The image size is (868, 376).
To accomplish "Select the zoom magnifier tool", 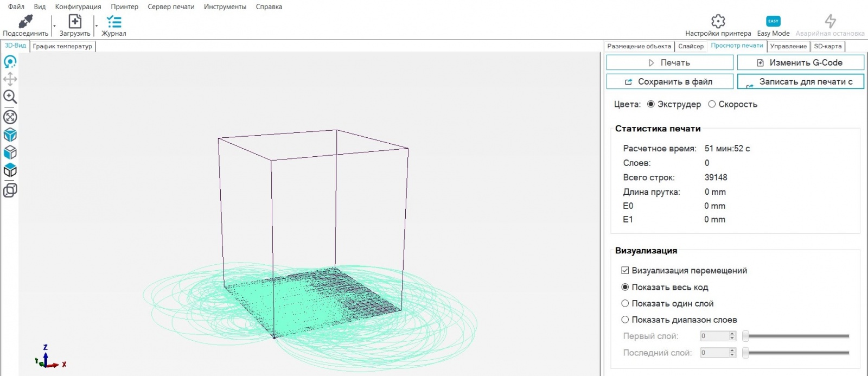I will [x=10, y=97].
